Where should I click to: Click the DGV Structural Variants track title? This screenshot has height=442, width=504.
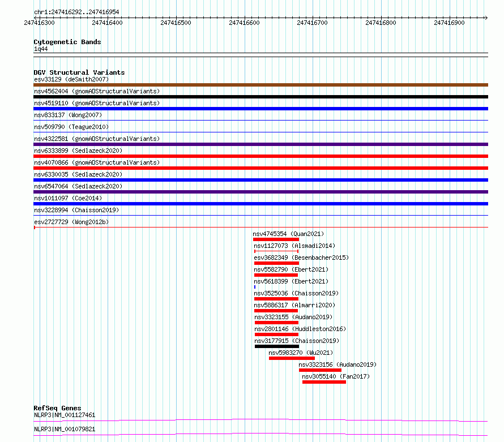click(79, 72)
